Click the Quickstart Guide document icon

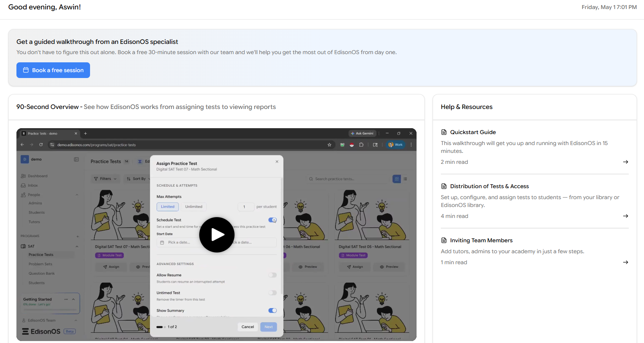coord(444,132)
